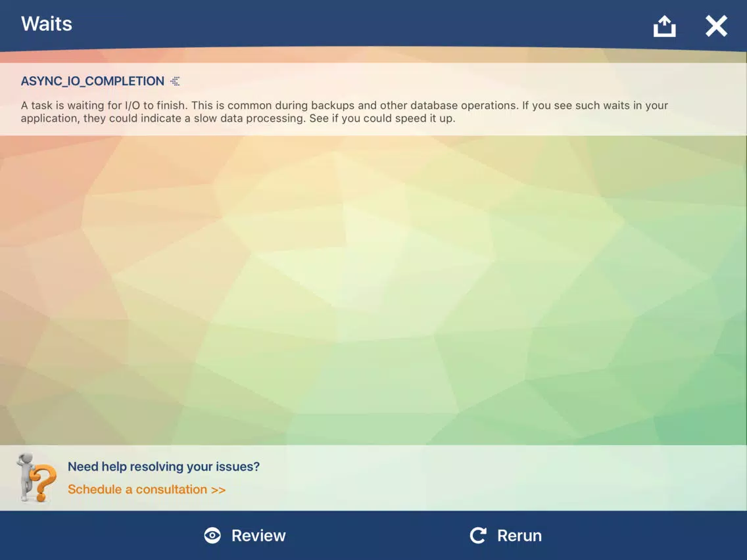
Task: Click the question mark figure icon
Action: click(37, 478)
